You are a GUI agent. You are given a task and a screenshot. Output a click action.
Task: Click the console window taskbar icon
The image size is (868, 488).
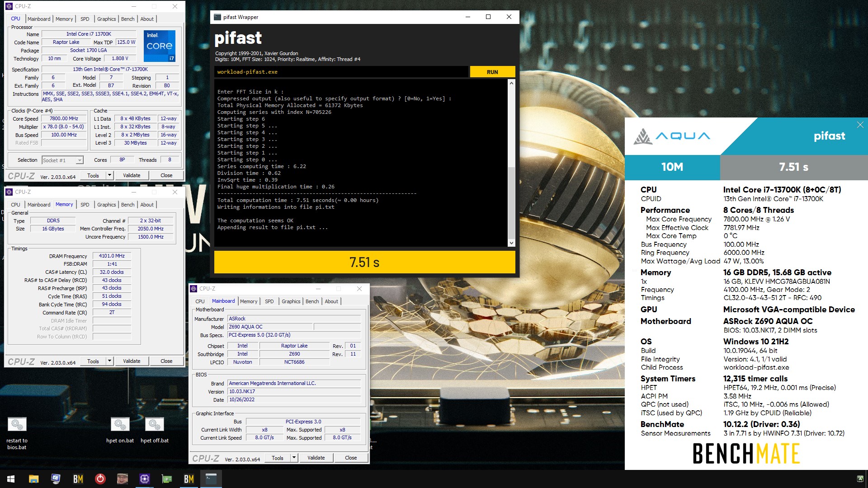coord(211,479)
